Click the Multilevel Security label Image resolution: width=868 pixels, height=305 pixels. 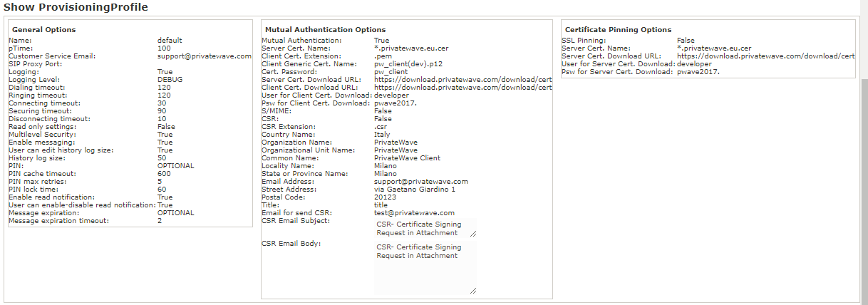[x=42, y=135]
